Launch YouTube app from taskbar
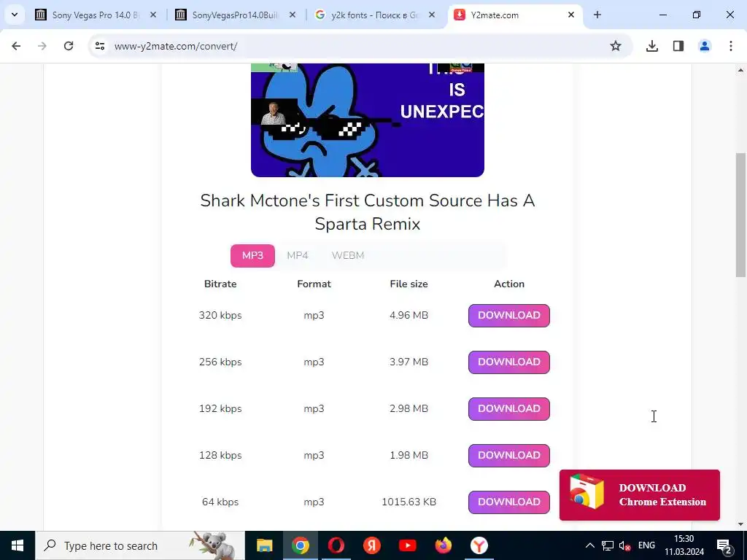The width and height of the screenshot is (747, 560). coord(407,545)
